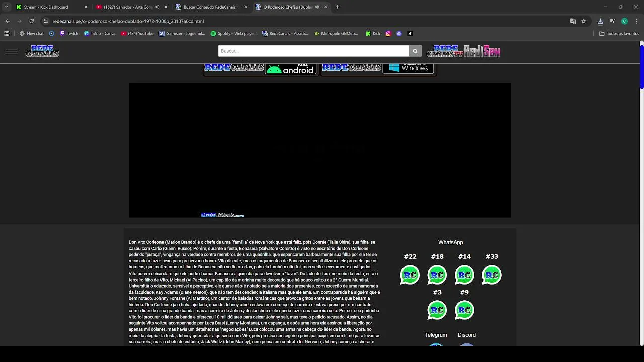Open Início - Canva bookmark

click(100, 34)
